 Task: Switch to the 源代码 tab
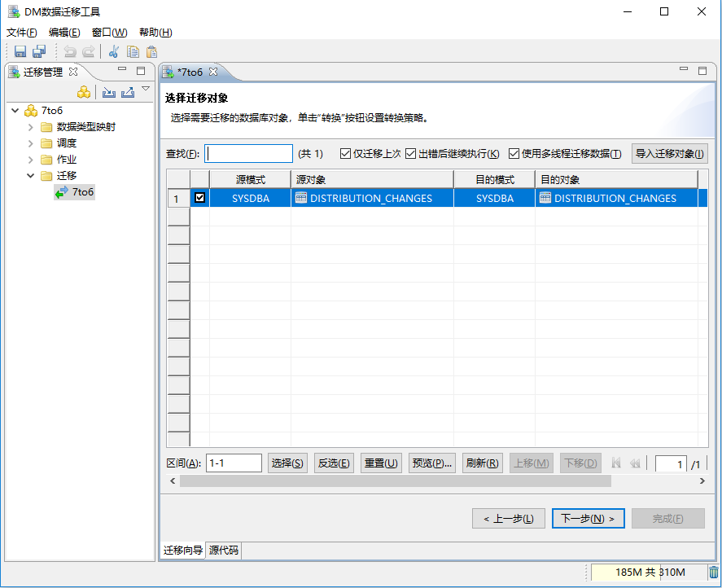222,551
